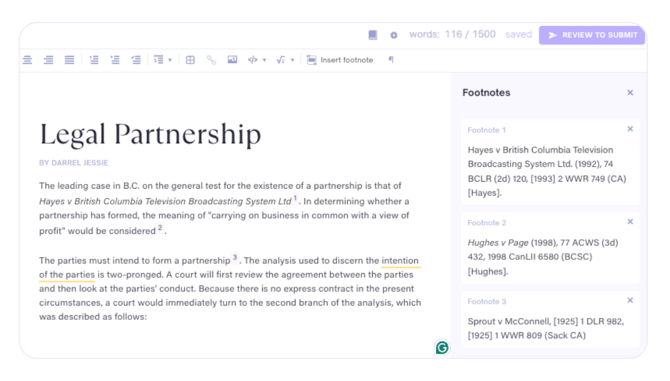The width and height of the screenshot is (670, 381).
Task: Open the Grammarly badge
Action: (x=442, y=348)
